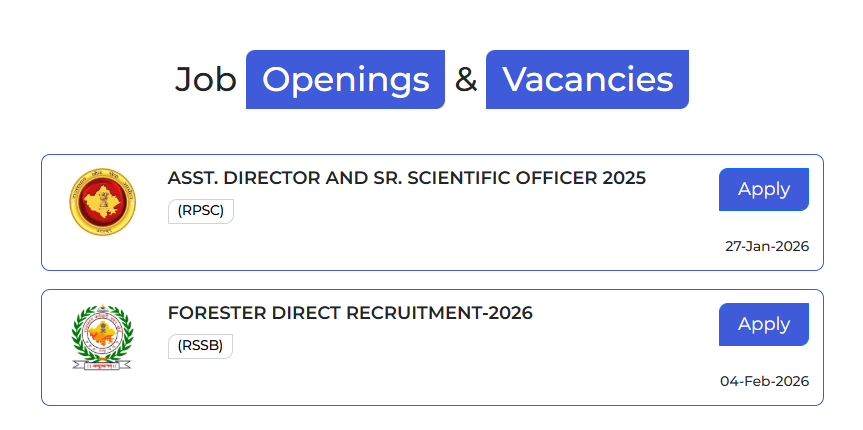
Task: Apply for Forester Direct Recruitment-2026
Action: [x=763, y=324]
